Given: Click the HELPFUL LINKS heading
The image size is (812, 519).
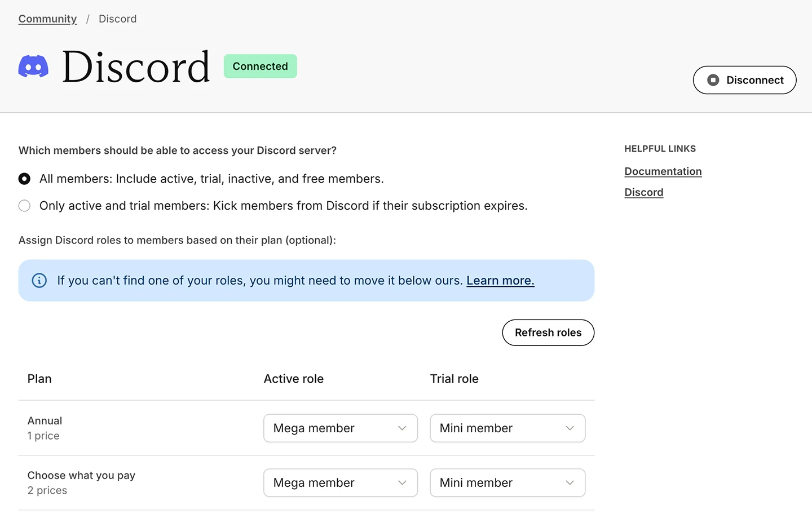Looking at the screenshot, I should click(x=660, y=149).
